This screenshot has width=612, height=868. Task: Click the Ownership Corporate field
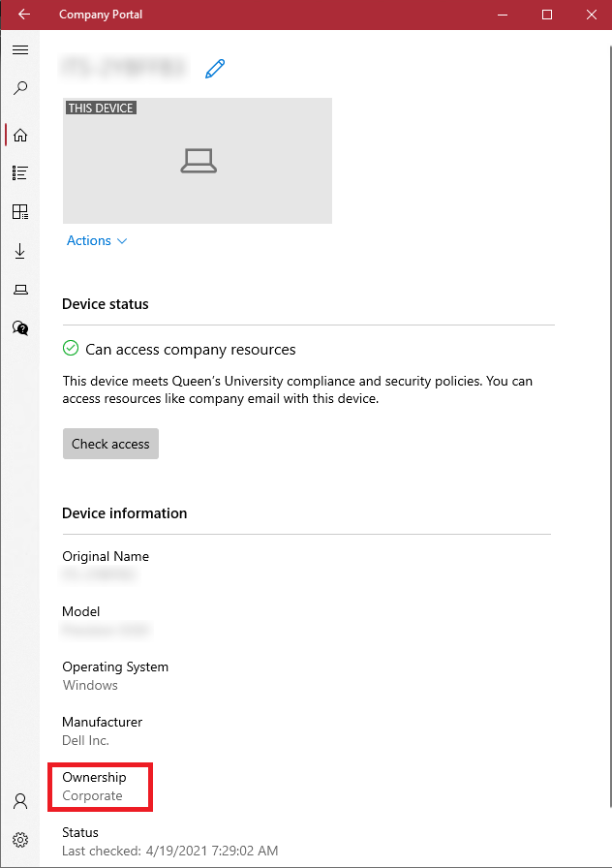100,787
